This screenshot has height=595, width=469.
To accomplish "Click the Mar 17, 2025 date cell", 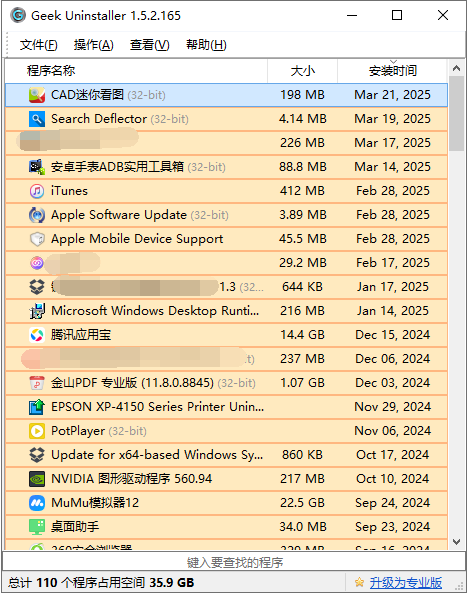I will point(392,143).
